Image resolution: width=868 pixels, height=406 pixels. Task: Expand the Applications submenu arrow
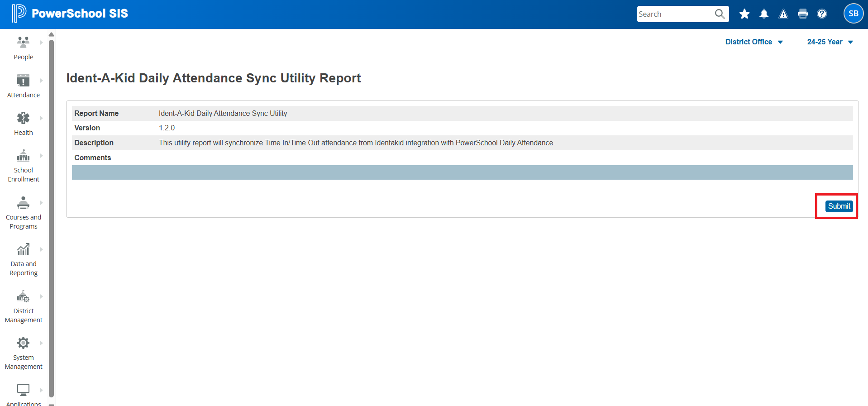[x=41, y=390]
